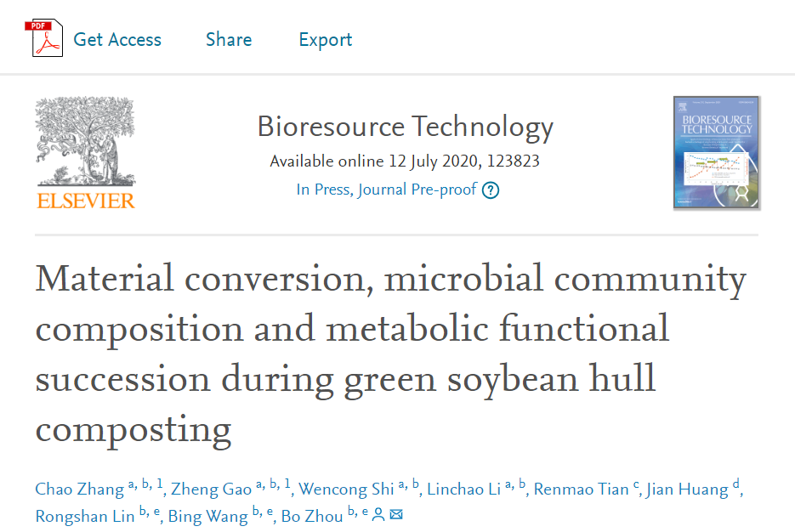Click the Journal Pre-proof help question icon

point(491,190)
